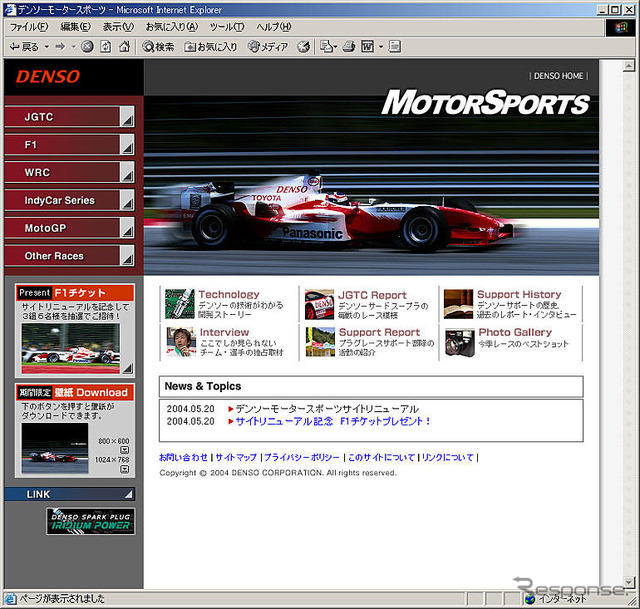The width and height of the screenshot is (640, 609).
Task: Click the LINK section header
Action: pos(70,494)
